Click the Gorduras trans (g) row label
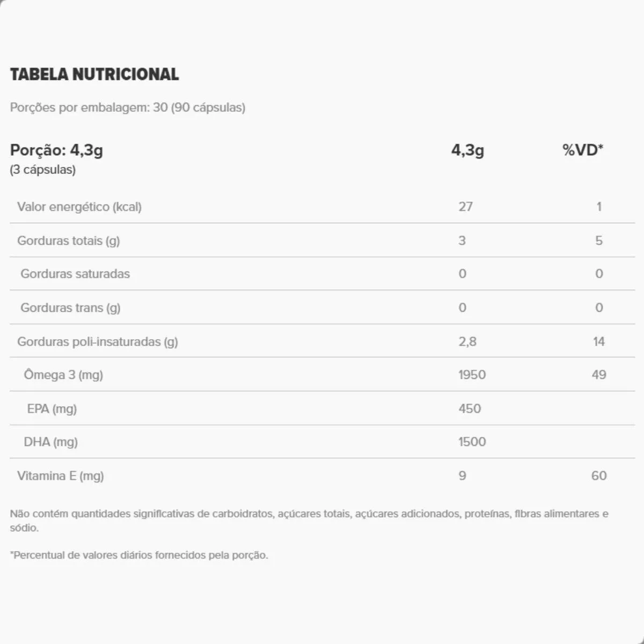The width and height of the screenshot is (644, 644). click(70, 308)
